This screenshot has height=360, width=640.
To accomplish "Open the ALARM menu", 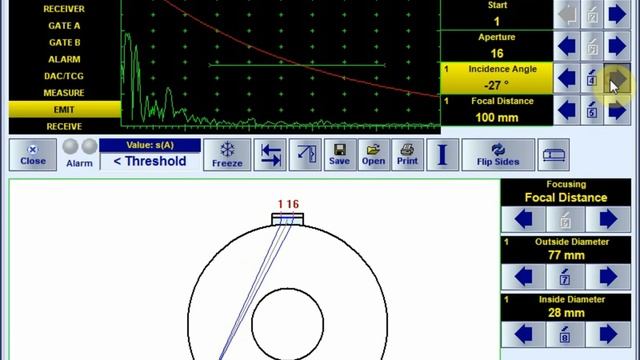I will (x=64, y=59).
